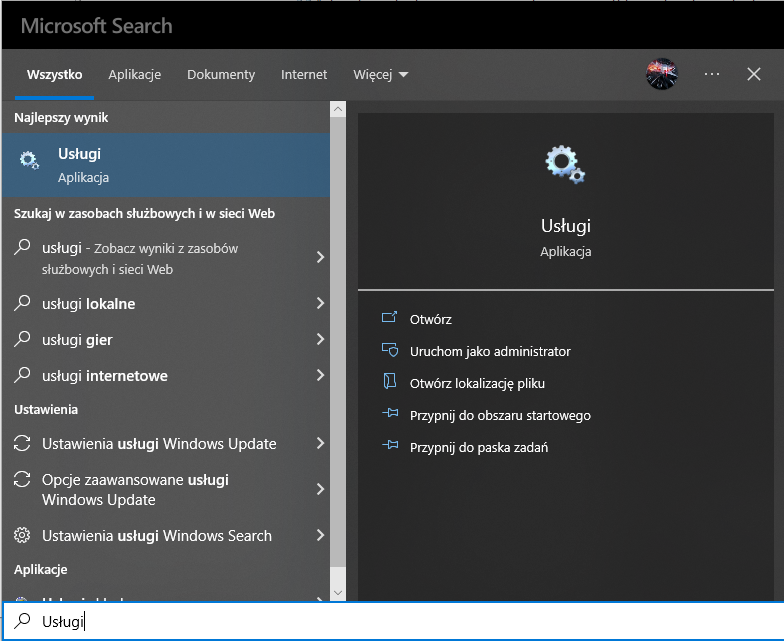784x641 pixels.
Task: Click the magnifier icon beside usługi gier
Action: [22, 339]
